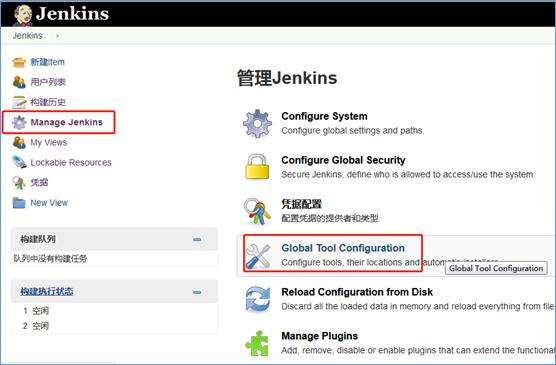Click the 凭据配置 keys icon

(x=257, y=211)
